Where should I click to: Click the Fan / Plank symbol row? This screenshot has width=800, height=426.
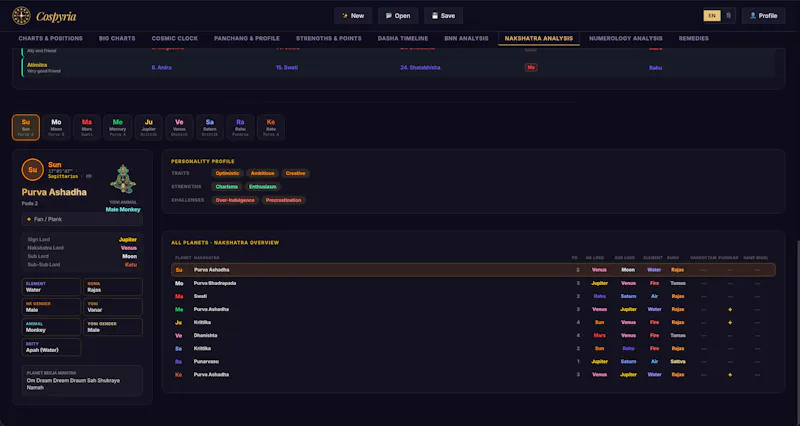tap(82, 219)
